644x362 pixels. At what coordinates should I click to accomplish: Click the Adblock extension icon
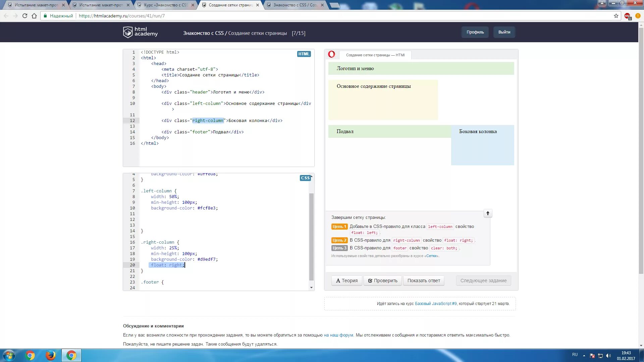(627, 16)
